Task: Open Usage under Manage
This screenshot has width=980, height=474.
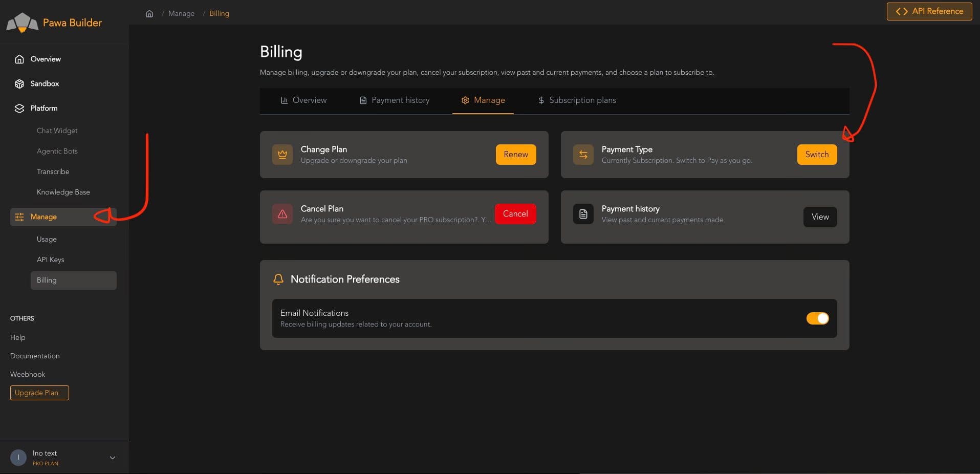Action: (x=47, y=239)
